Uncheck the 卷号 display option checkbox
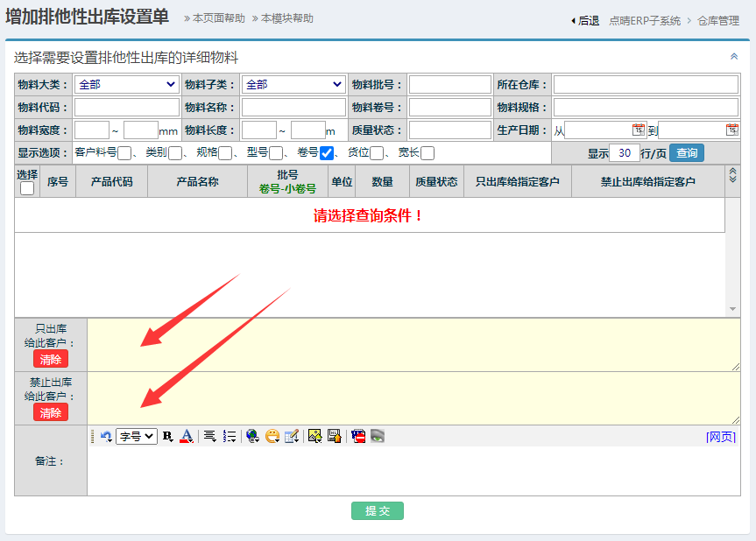This screenshot has height=541, width=756. pyautogui.click(x=327, y=153)
